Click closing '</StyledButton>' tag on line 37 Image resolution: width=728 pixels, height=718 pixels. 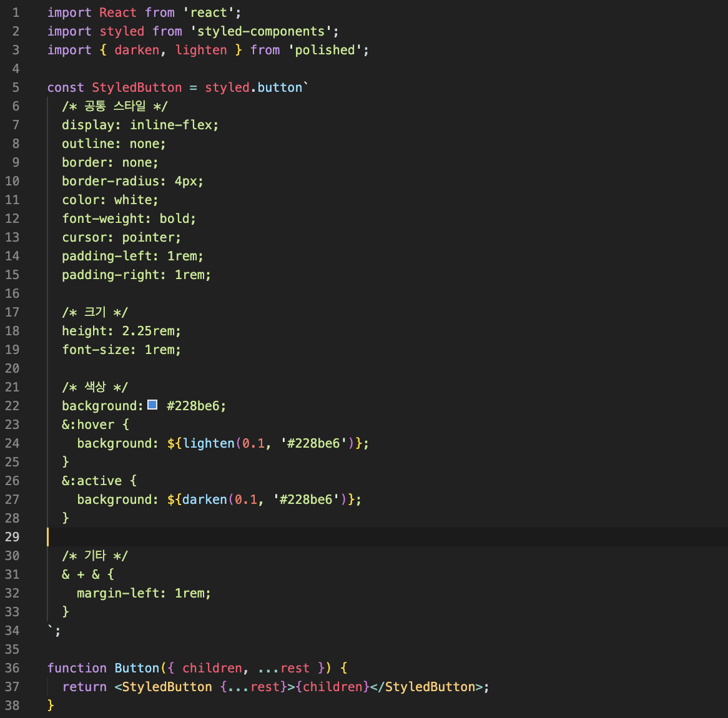(426, 686)
